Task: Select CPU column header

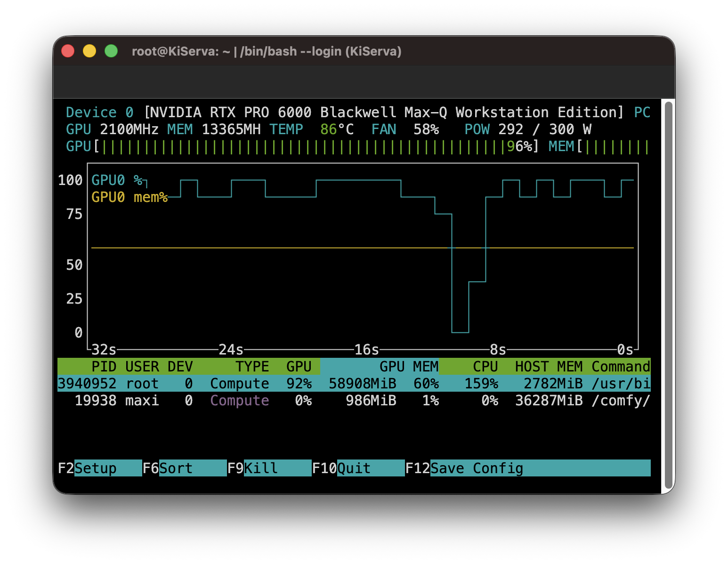Action: pyautogui.click(x=485, y=366)
